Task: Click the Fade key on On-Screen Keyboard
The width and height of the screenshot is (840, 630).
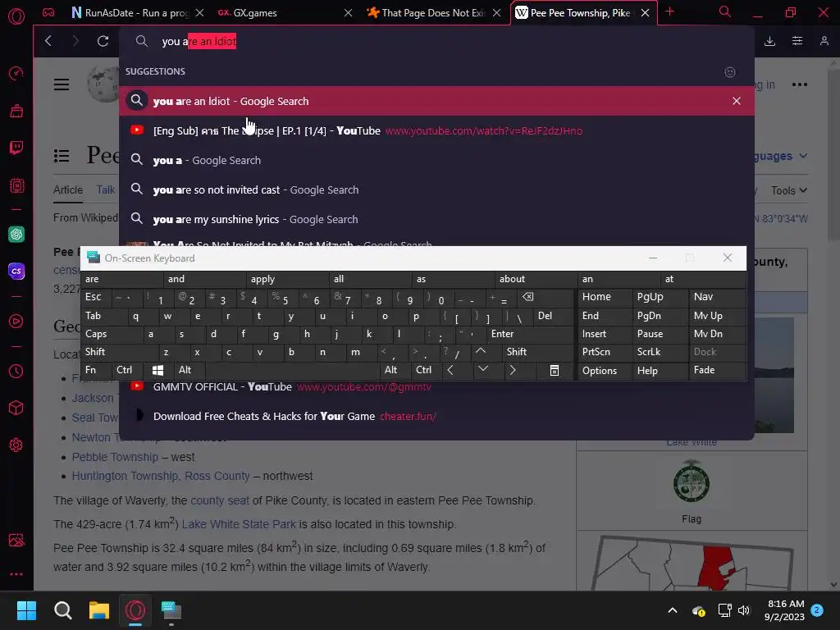Action: point(717,370)
